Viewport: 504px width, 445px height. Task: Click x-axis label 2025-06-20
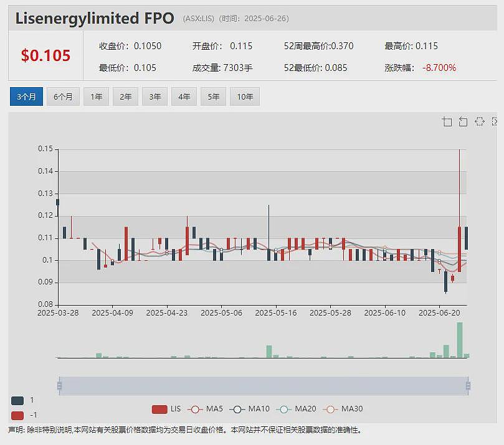click(439, 313)
